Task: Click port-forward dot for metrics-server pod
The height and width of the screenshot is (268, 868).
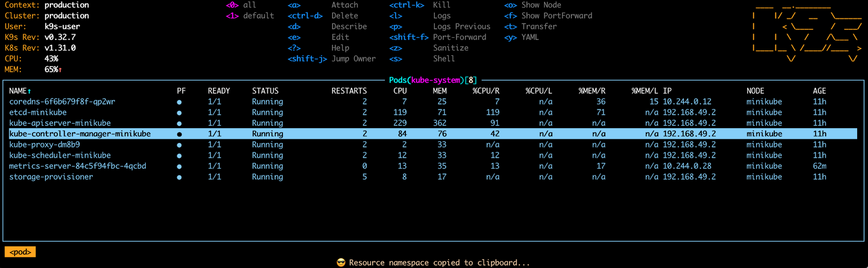Action: click(x=179, y=167)
